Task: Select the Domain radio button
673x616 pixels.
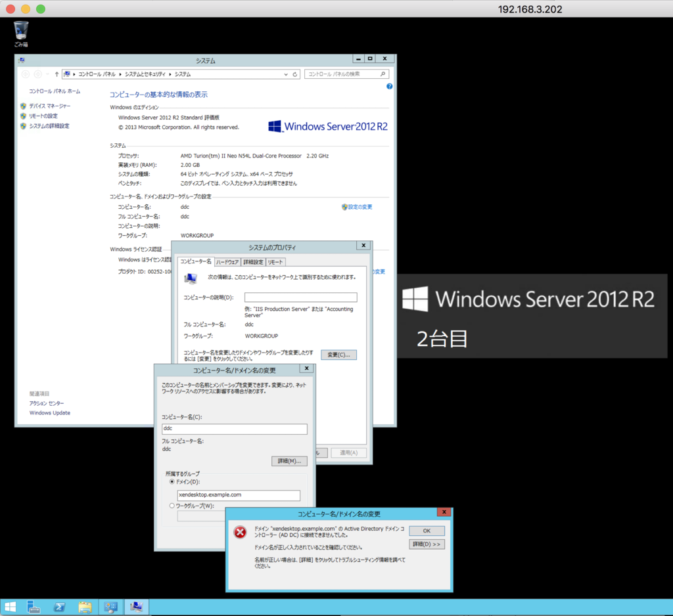Action: 172,482
